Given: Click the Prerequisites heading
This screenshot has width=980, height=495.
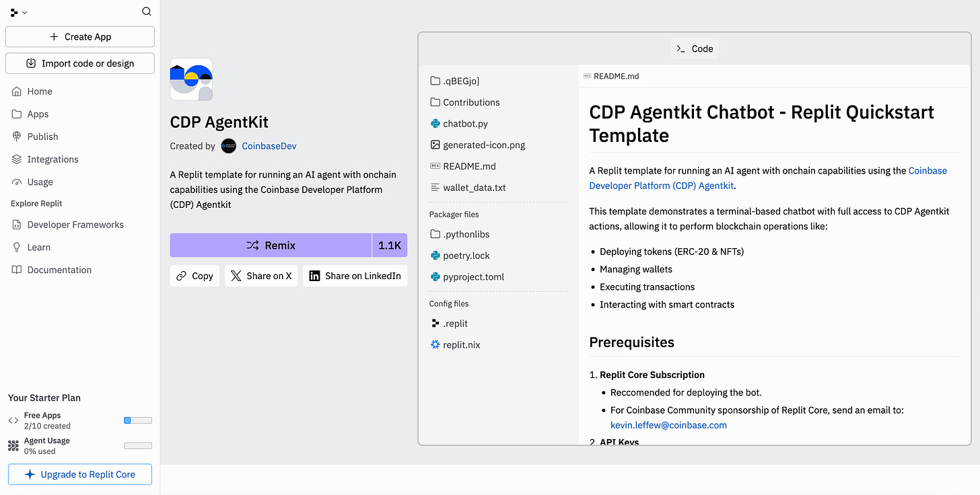Looking at the screenshot, I should coord(631,342).
